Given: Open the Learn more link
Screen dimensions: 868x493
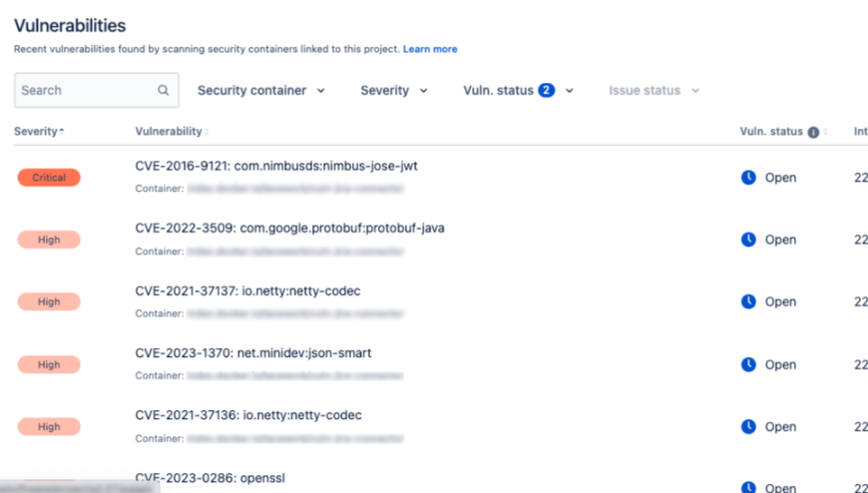Looking at the screenshot, I should click(430, 49).
